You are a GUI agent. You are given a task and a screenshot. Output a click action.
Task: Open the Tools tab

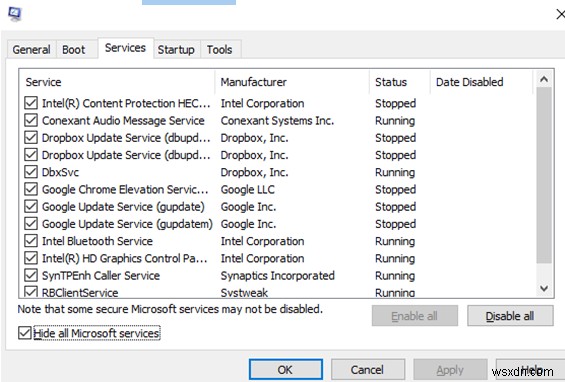(x=219, y=49)
